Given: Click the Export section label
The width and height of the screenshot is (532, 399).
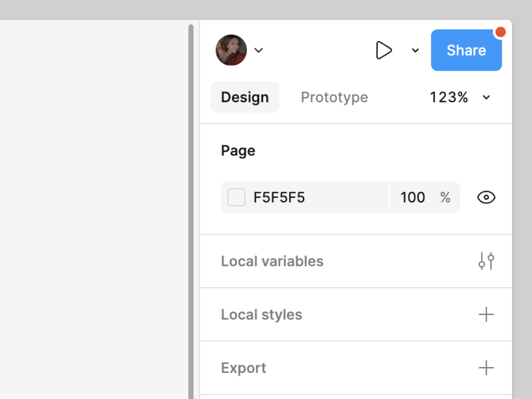Looking at the screenshot, I should pyautogui.click(x=244, y=368).
